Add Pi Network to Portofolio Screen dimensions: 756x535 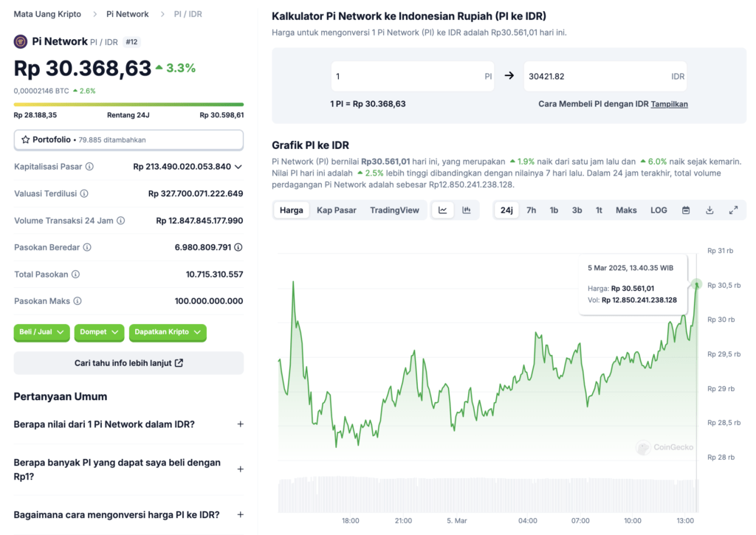128,139
